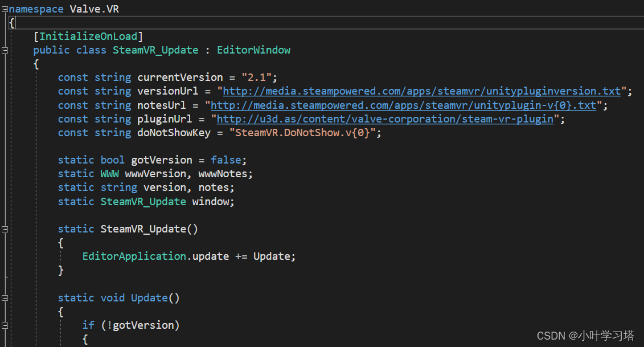Click the currentVersion constant name
This screenshot has width=644, height=347.
click(x=180, y=77)
